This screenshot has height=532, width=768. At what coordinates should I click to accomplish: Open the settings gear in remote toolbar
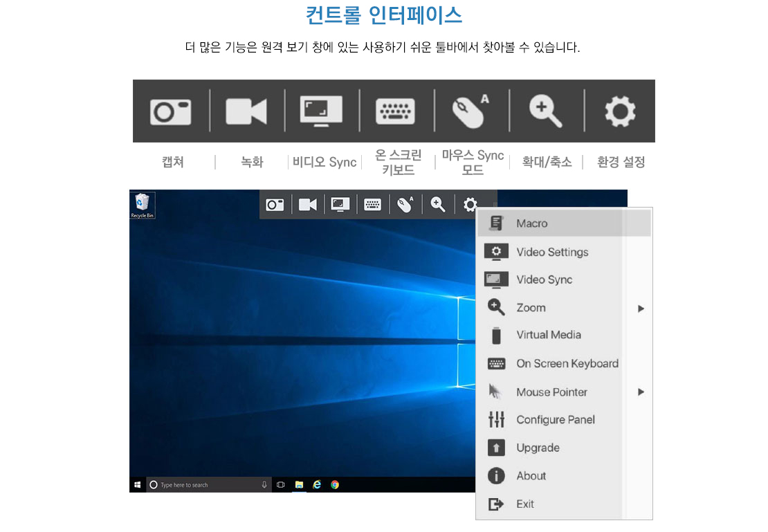click(x=470, y=205)
